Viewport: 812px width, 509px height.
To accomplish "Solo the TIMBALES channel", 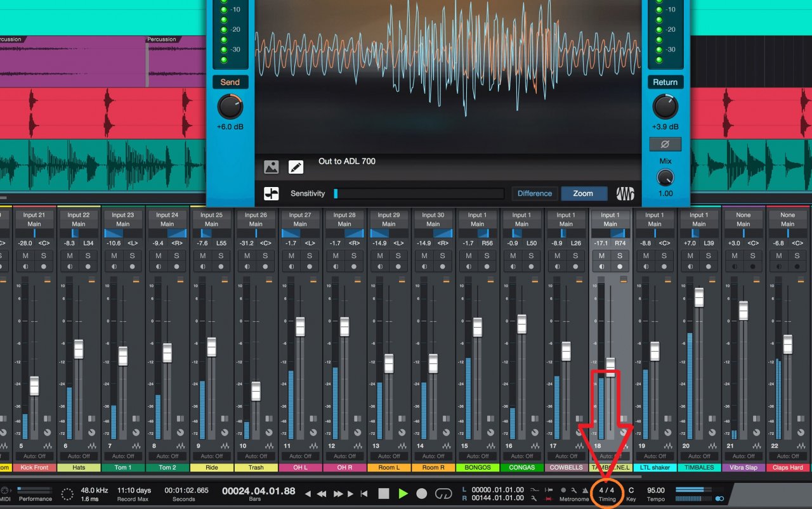I will coord(708,256).
